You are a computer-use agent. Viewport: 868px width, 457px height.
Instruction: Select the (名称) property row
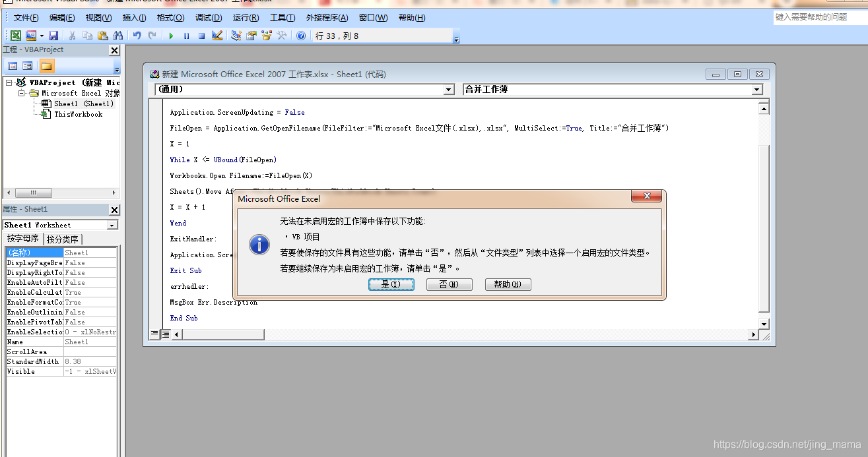[61, 253]
